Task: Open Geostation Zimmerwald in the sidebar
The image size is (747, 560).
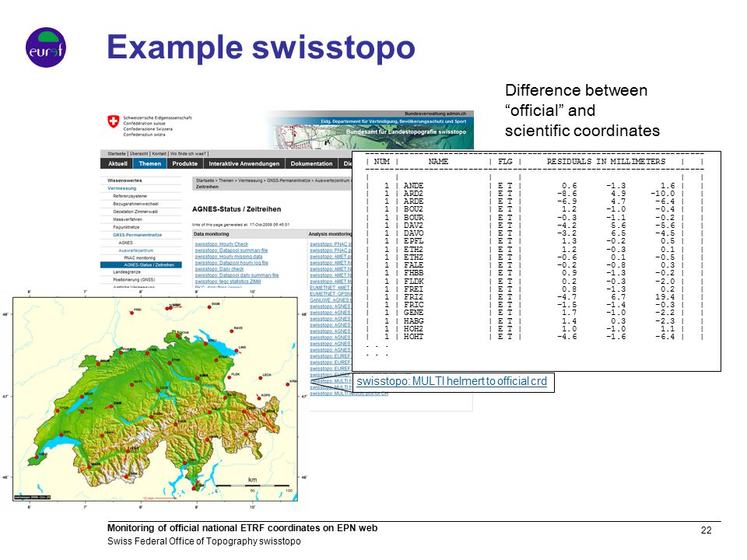Action: tap(135, 212)
